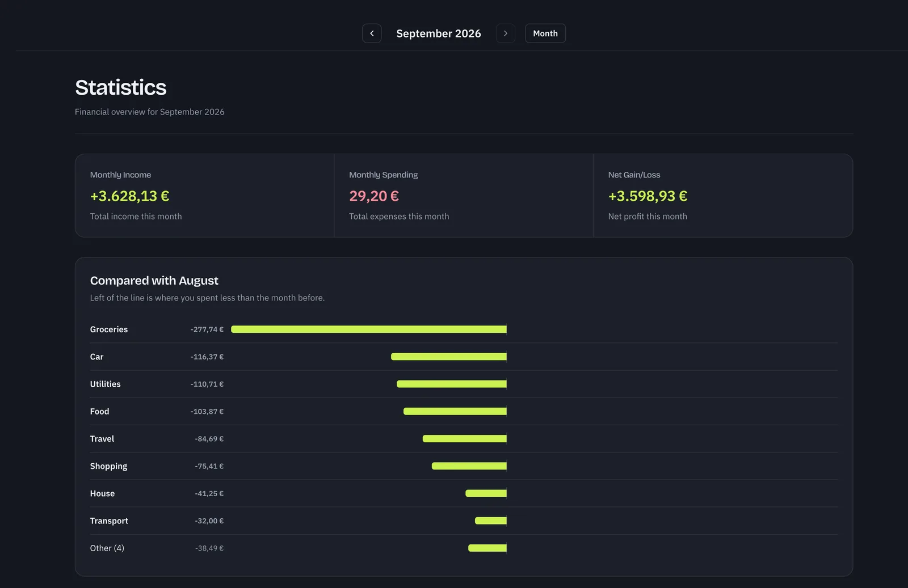Click the Transport comparison bar
The image size is (908, 588).
491,521
